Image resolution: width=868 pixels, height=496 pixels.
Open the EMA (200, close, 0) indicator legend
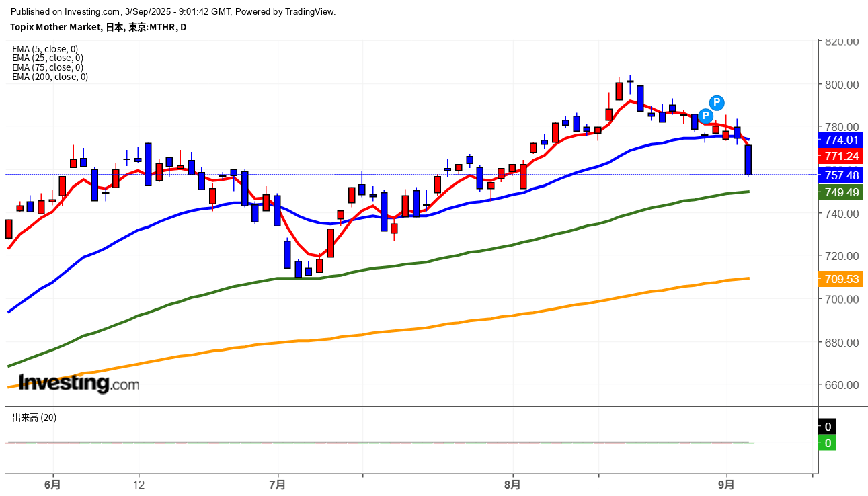coord(50,77)
